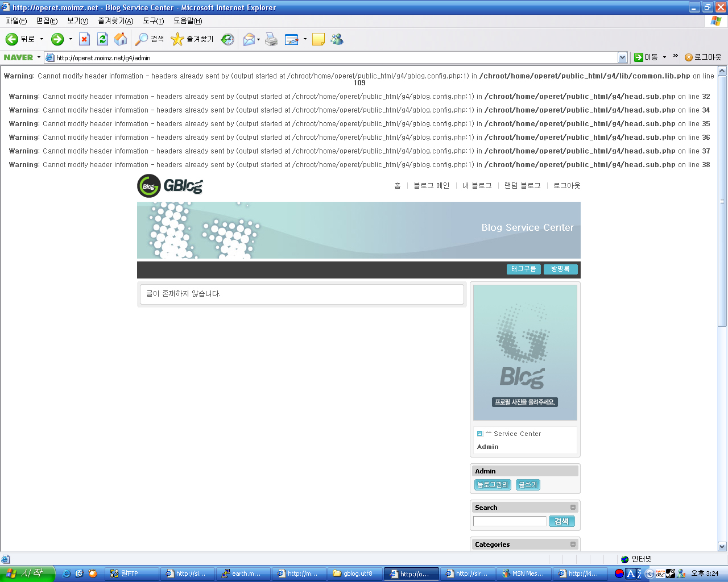Collapse the Categories sidebar panel
The height and width of the screenshot is (582, 728).
573,544
